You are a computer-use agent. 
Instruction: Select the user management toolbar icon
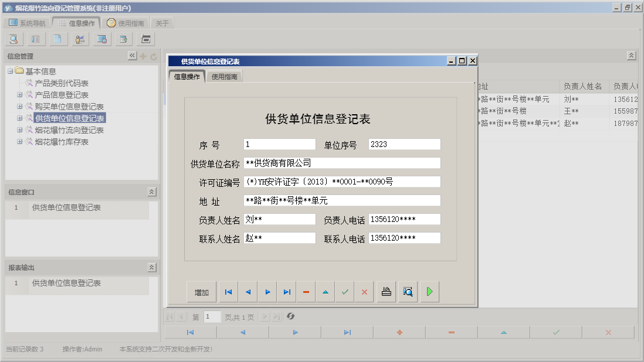click(79, 39)
